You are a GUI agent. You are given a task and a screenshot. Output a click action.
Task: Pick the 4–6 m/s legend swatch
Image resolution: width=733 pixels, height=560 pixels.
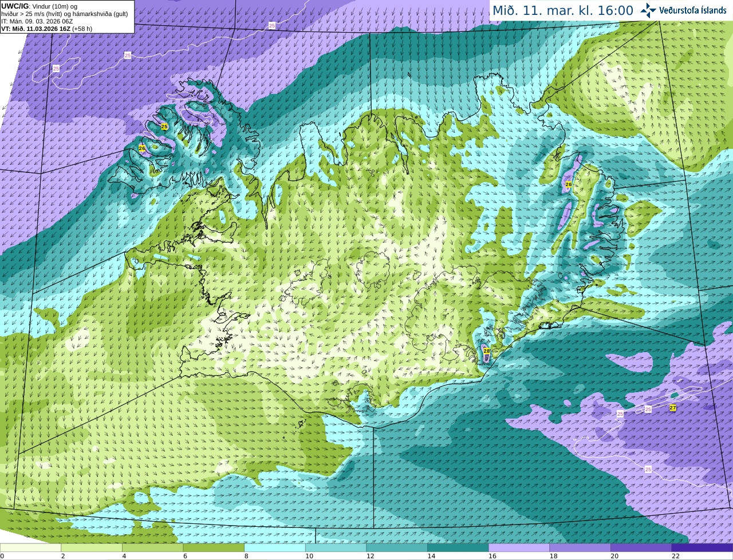[152, 547]
